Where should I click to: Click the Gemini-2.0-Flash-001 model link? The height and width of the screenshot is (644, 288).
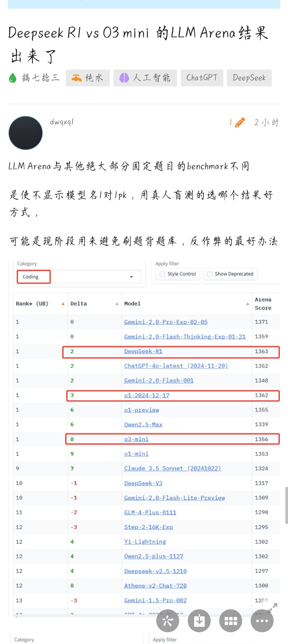159,381
